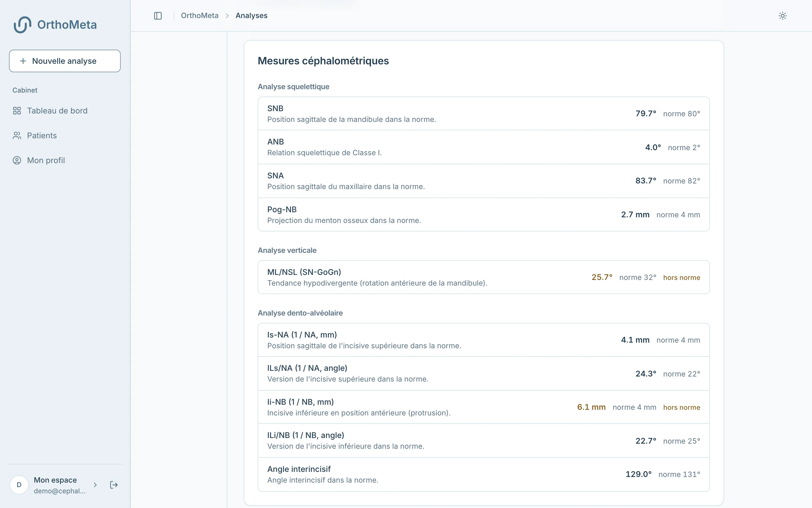812x508 pixels.
Task: Click the SNB measurement row title
Action: point(275,108)
